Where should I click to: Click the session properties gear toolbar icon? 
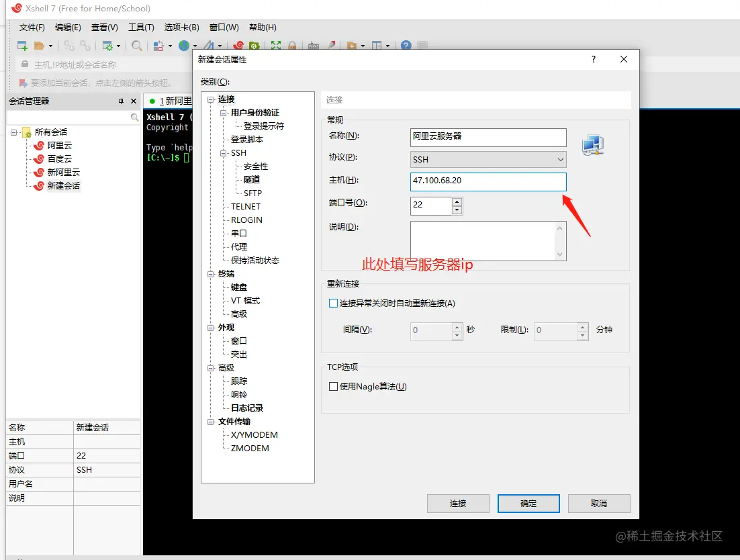point(107,46)
